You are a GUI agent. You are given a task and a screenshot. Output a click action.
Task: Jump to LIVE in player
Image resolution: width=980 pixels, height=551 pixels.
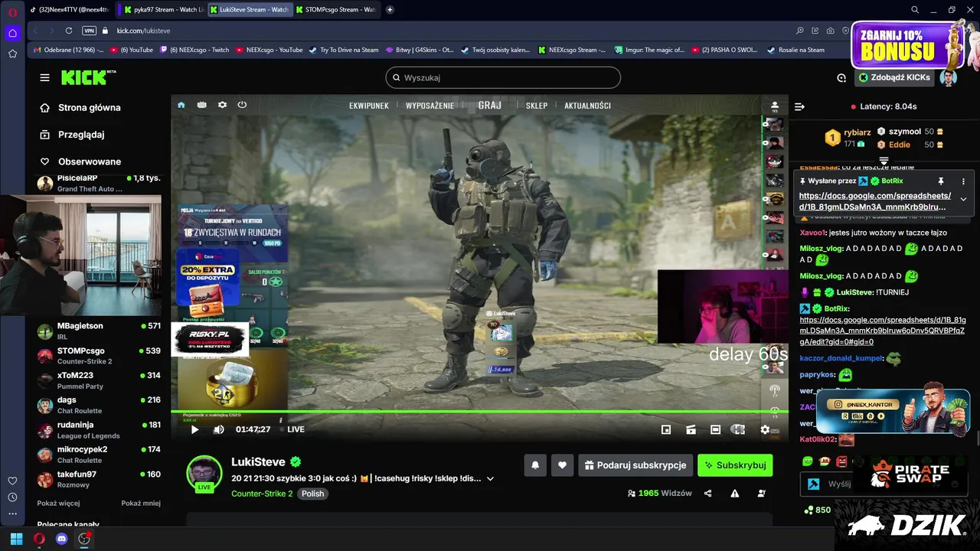point(296,429)
